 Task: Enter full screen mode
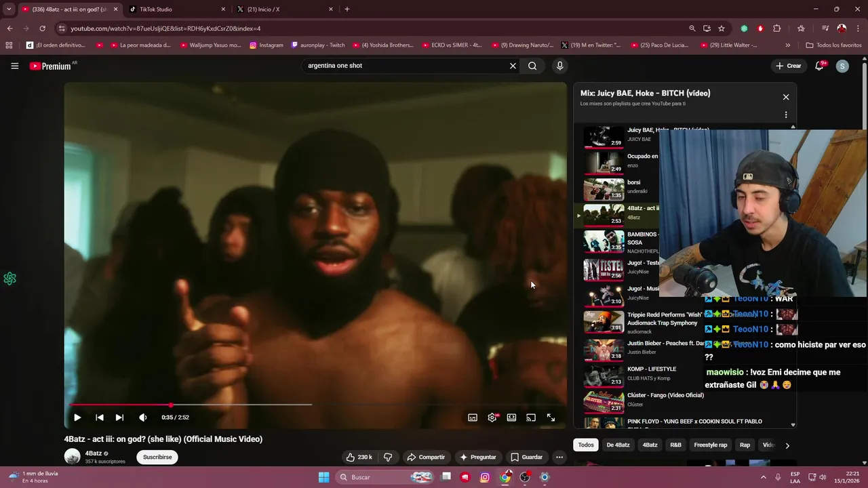click(551, 418)
